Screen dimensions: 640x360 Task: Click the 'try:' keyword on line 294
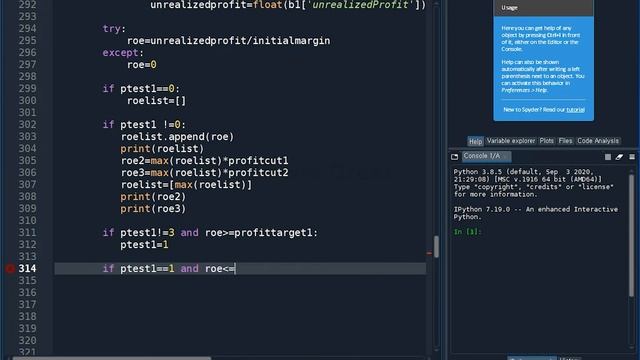(114, 29)
